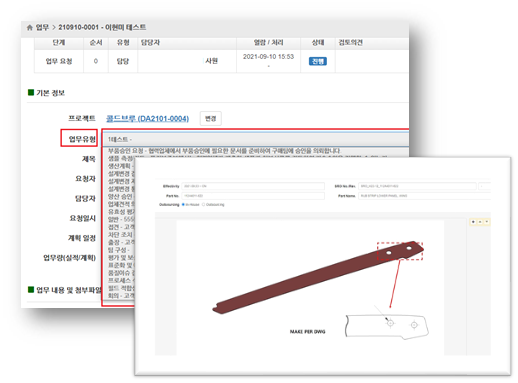The width and height of the screenshot is (518, 383).
Task: Click the Effectivity input field
Action: tap(253, 186)
